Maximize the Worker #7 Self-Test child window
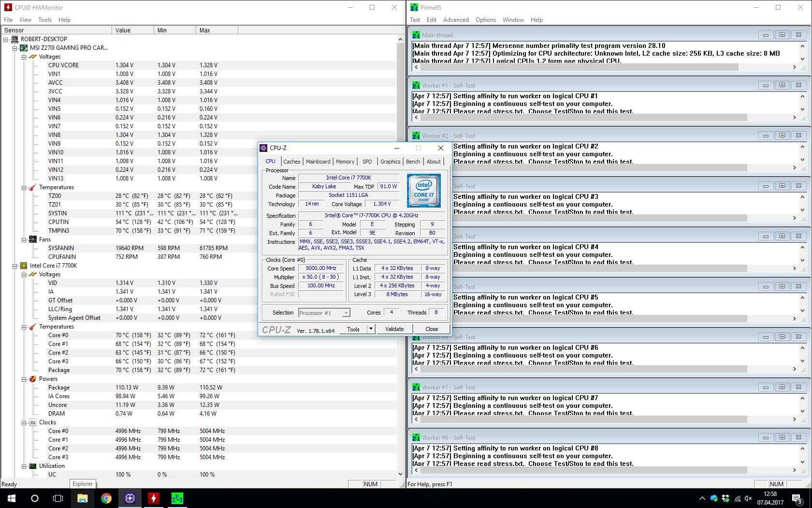This screenshot has height=508, width=812. [x=782, y=387]
